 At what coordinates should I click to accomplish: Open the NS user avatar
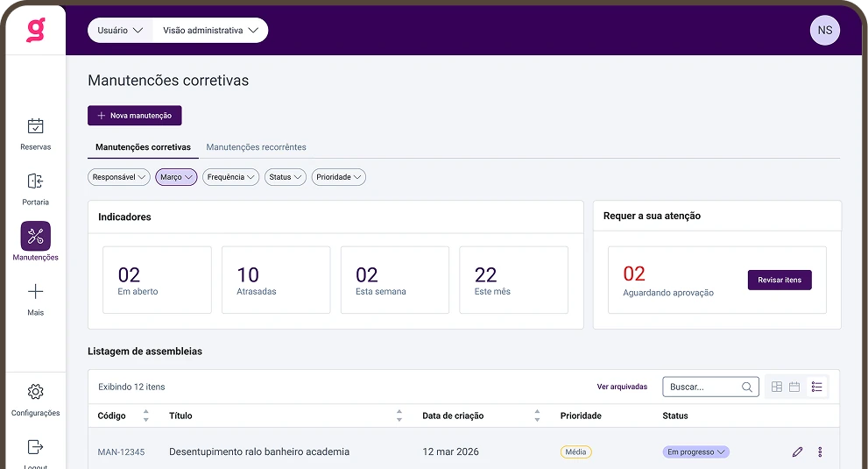coord(825,31)
